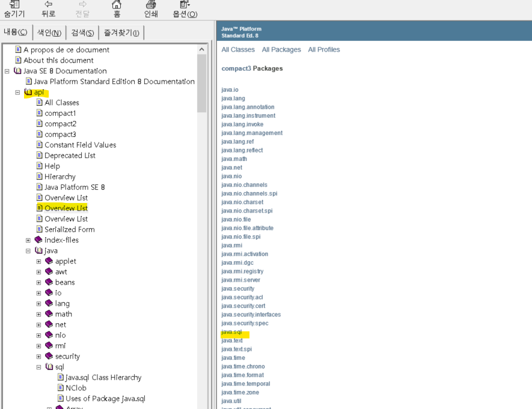The width and height of the screenshot is (532, 409).
Task: Select the Java Platform SE 8 item
Action: pos(75,187)
